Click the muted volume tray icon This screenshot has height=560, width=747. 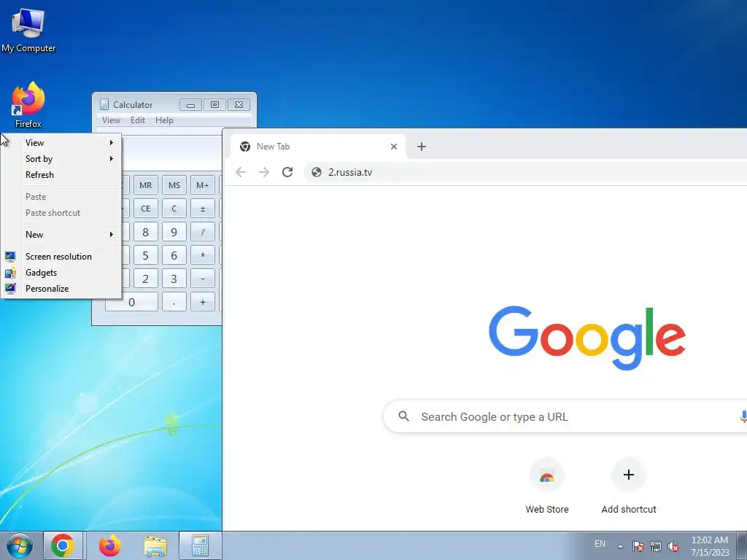point(673,546)
